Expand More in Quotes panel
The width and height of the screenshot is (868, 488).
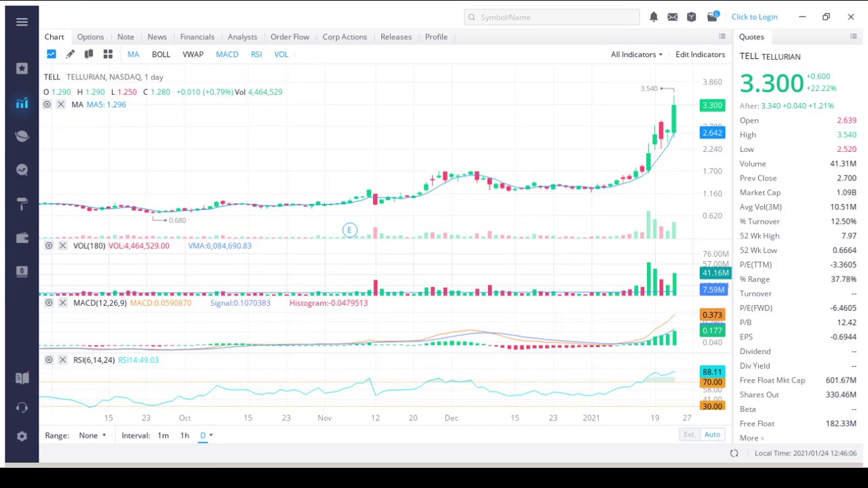click(751, 438)
